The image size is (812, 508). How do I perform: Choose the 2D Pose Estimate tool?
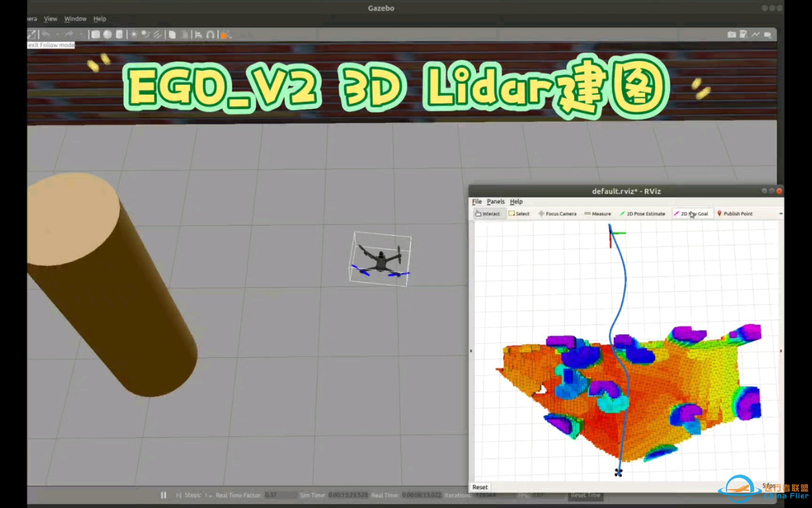pyautogui.click(x=642, y=214)
